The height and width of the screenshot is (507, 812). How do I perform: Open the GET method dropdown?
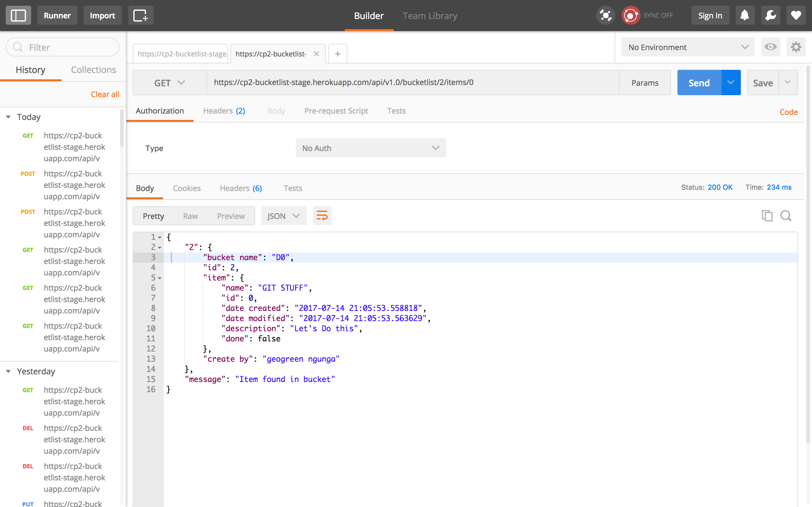[x=170, y=82]
